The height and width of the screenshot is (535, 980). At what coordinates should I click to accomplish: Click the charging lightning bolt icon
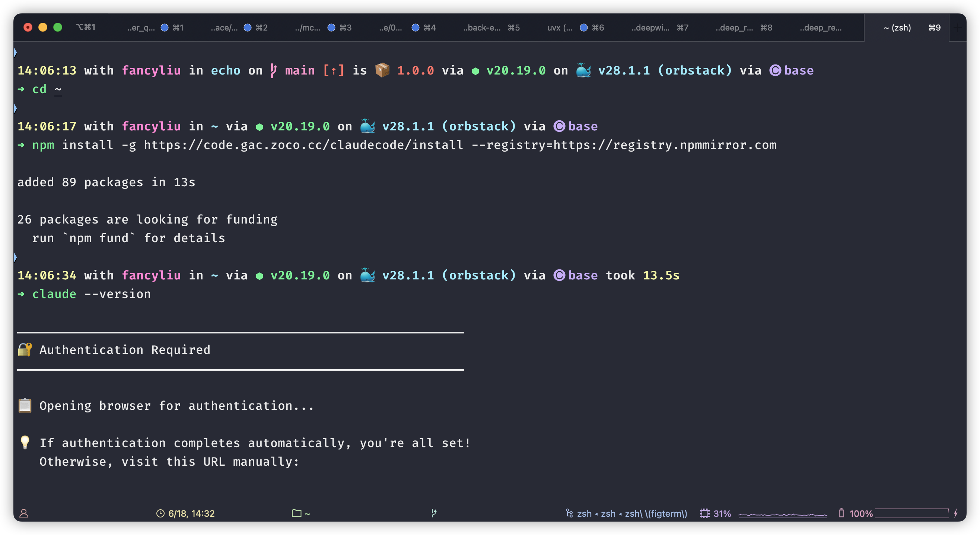(956, 513)
